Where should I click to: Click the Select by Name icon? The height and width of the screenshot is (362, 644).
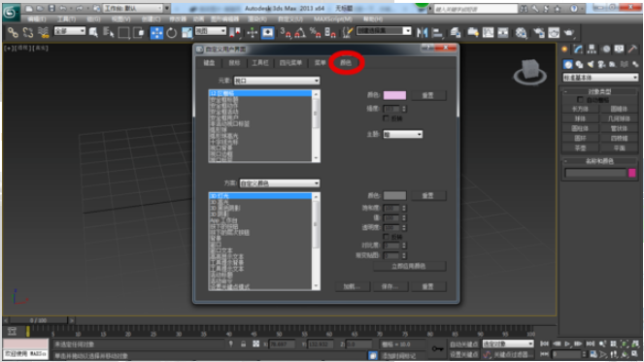pos(109,33)
